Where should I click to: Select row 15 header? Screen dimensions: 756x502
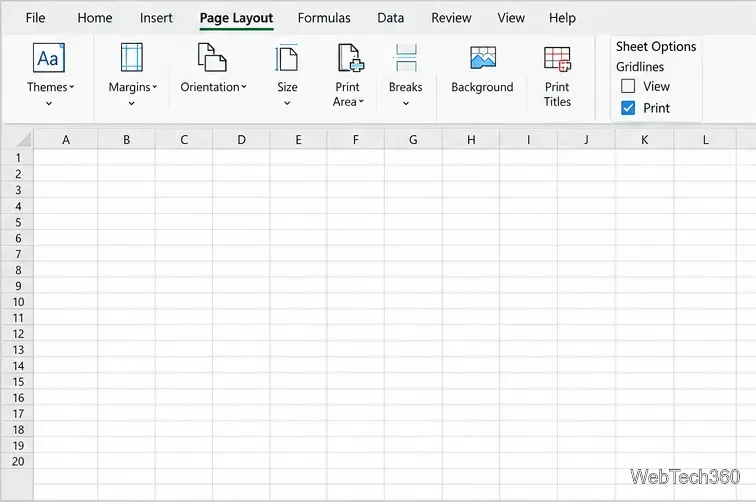pos(18,381)
